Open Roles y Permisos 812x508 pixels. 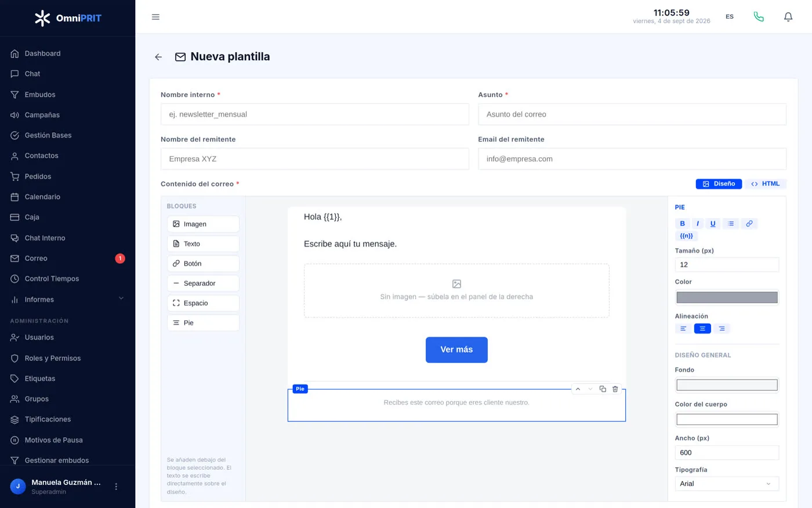67,358
